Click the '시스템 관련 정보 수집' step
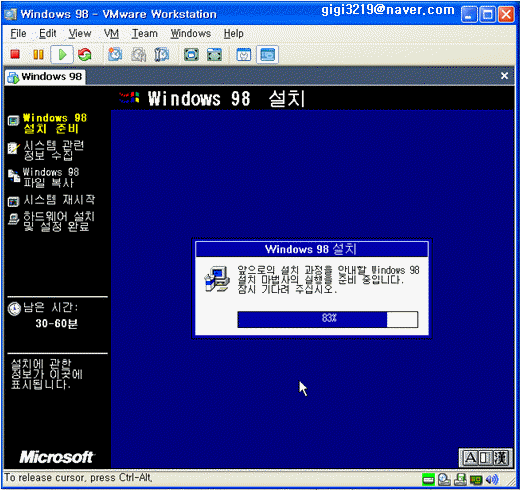520x490 pixels. tap(53, 150)
